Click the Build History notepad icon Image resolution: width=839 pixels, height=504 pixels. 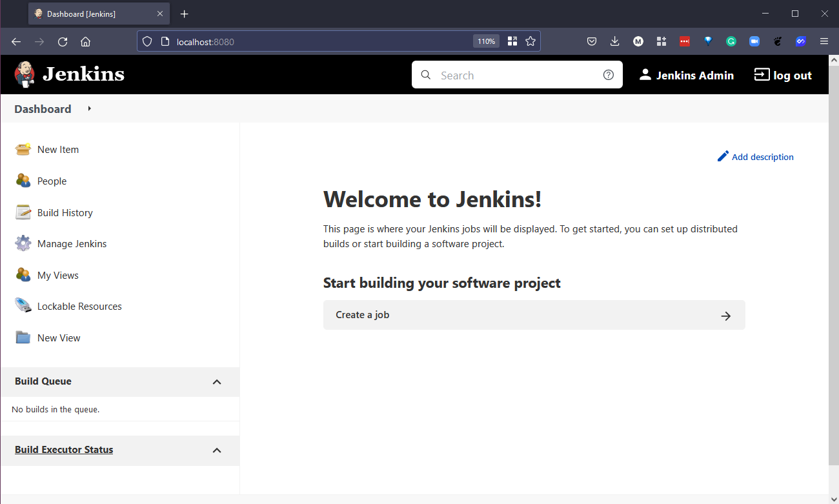pyautogui.click(x=23, y=212)
